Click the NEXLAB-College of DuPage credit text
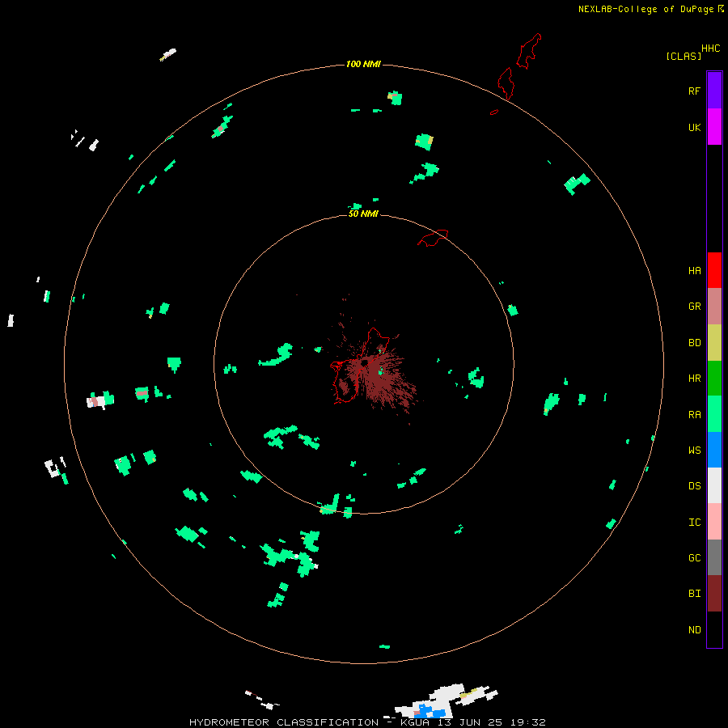 click(x=646, y=9)
